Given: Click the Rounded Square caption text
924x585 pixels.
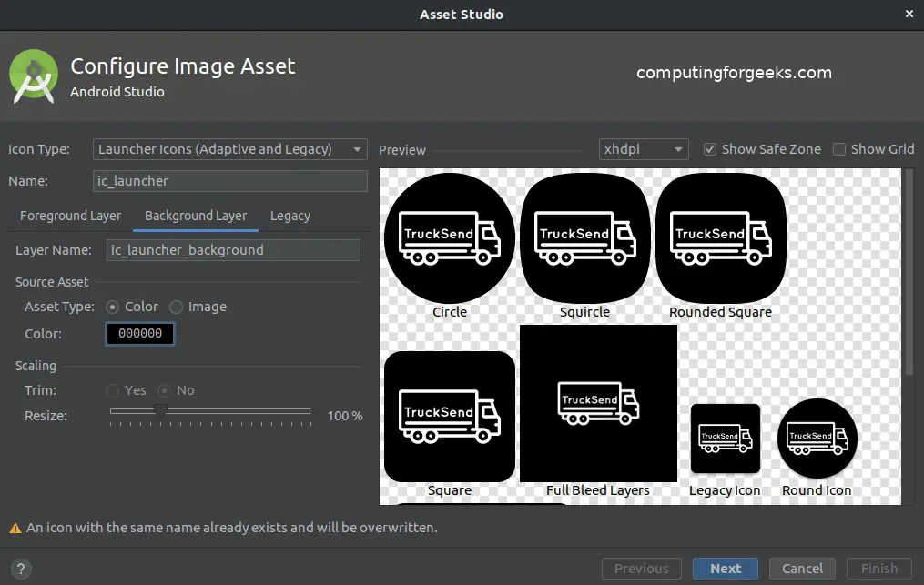Looking at the screenshot, I should [720, 312].
